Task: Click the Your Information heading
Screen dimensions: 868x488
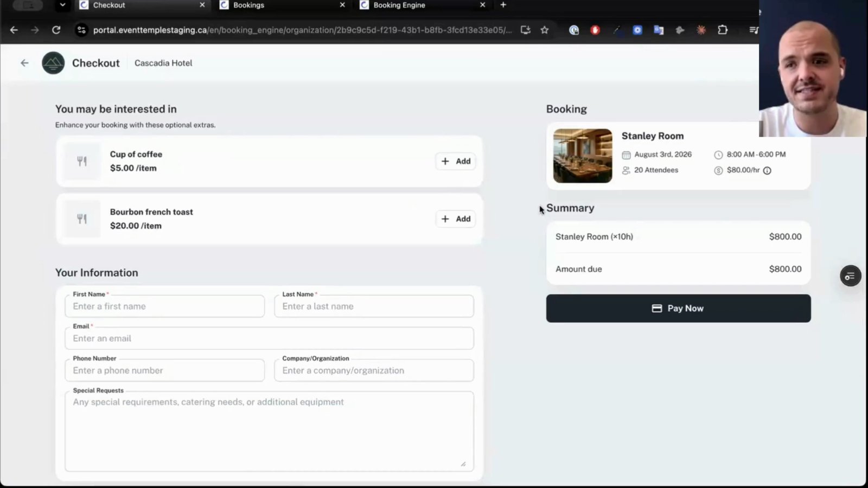Action: pos(97,273)
